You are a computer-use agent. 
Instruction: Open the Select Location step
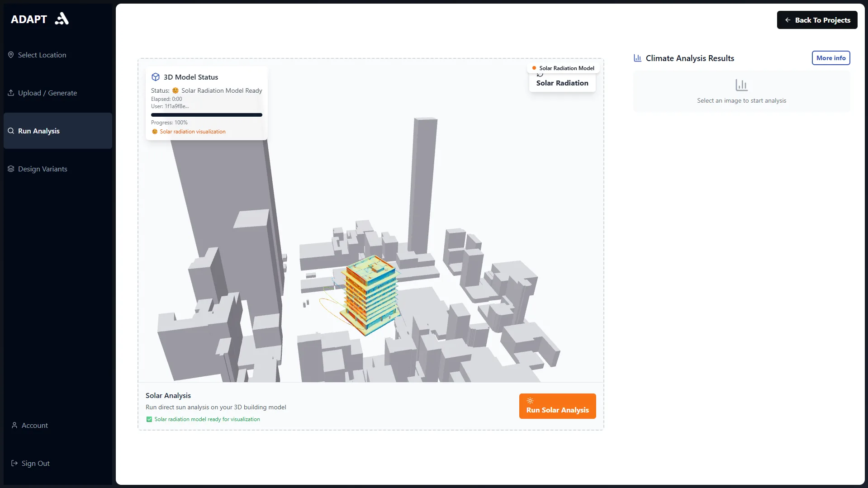click(x=58, y=55)
